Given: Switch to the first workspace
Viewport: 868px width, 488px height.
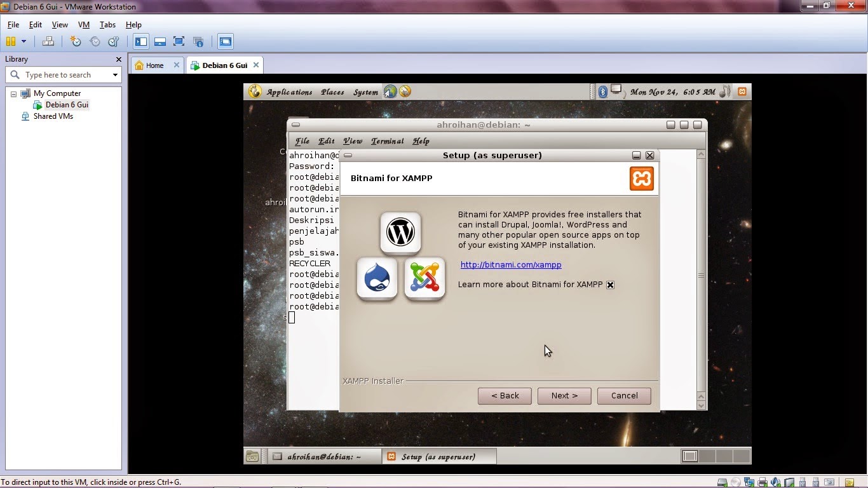Looking at the screenshot, I should point(690,456).
